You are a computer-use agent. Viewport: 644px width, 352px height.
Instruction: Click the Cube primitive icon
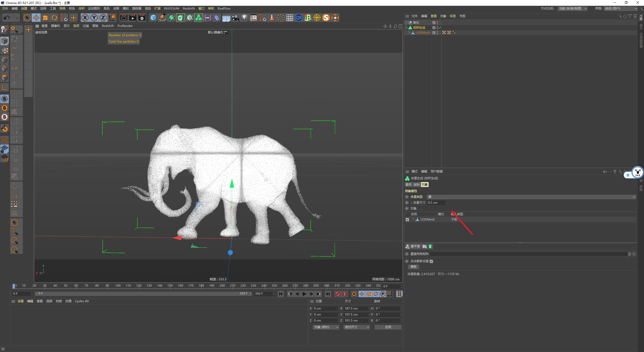tap(153, 18)
